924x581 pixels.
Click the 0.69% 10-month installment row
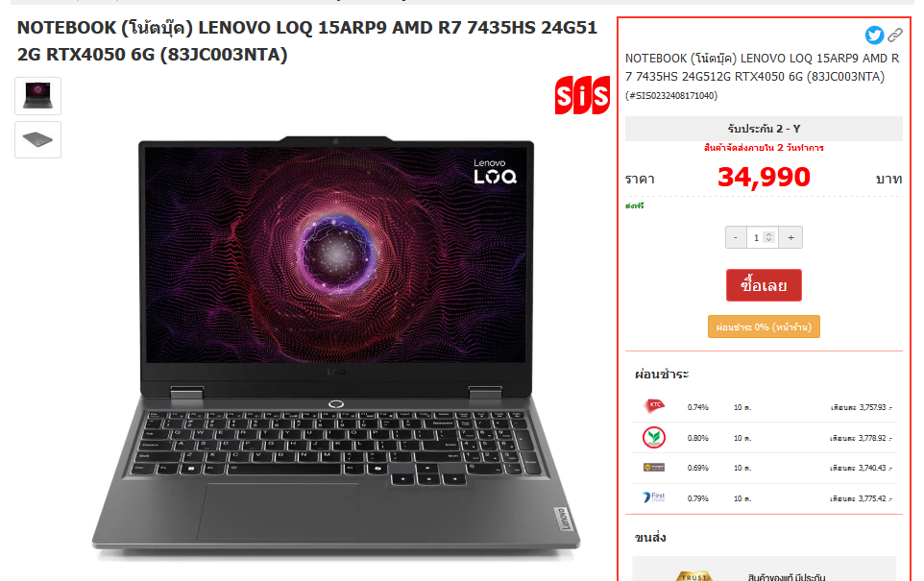[x=764, y=468]
